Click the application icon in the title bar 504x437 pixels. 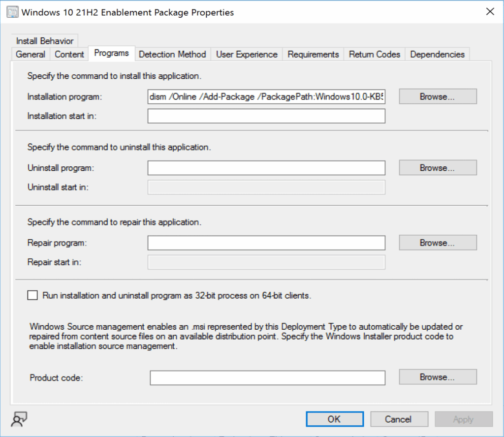click(x=11, y=11)
